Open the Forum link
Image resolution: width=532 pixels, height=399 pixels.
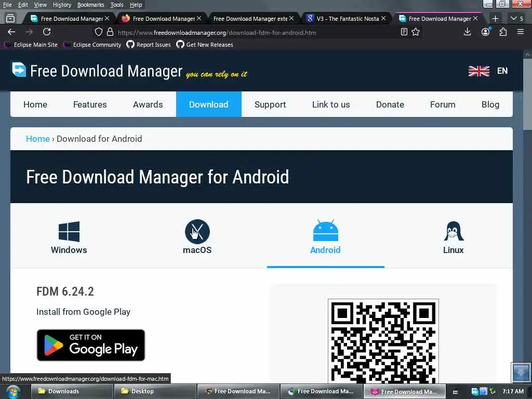[443, 104]
